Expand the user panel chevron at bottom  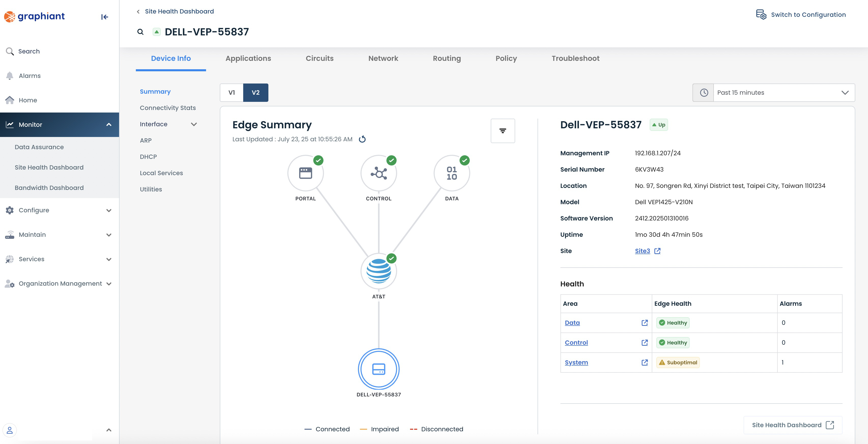pyautogui.click(x=109, y=430)
